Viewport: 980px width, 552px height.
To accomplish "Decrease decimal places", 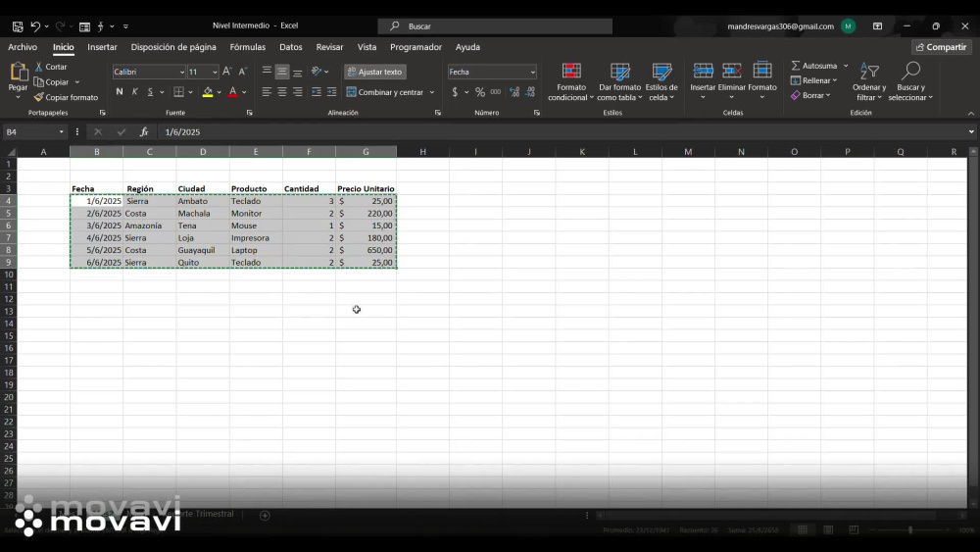I will (x=530, y=92).
